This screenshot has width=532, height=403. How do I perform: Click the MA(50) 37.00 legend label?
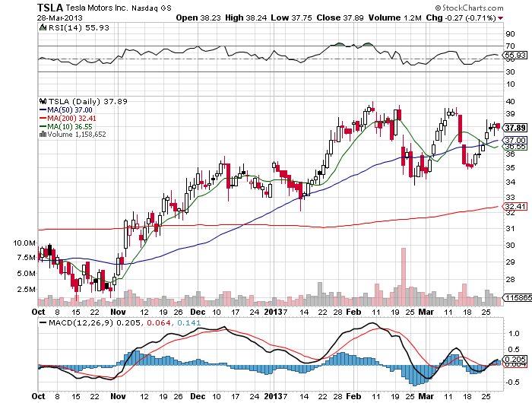pos(70,109)
